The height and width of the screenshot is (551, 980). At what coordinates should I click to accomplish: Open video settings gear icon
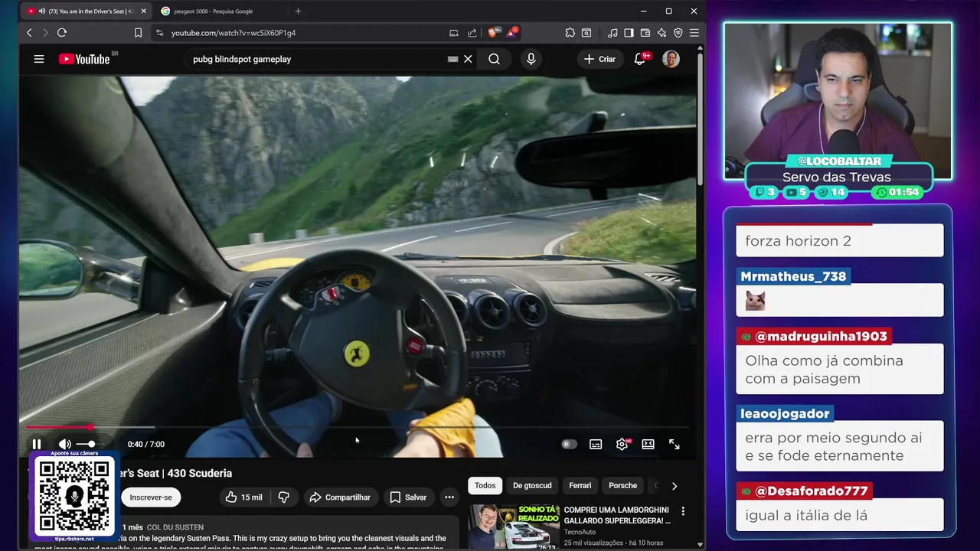(622, 444)
